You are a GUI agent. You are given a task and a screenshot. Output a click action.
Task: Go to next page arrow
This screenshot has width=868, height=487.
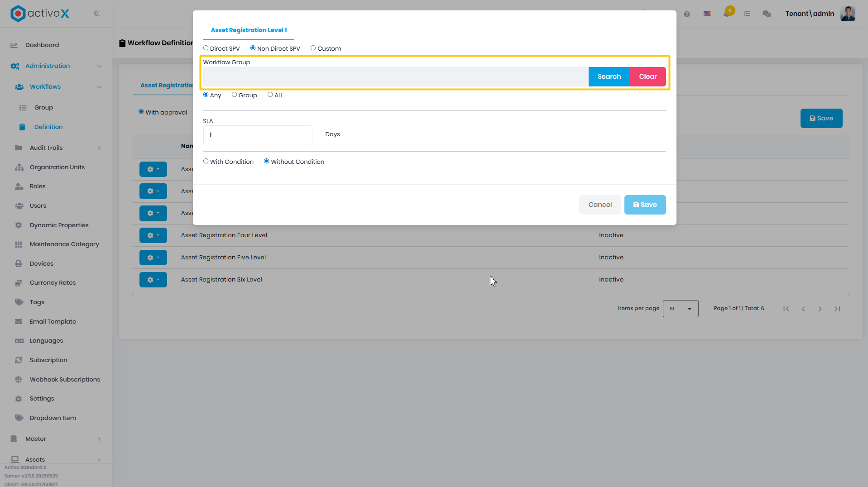[820, 309]
